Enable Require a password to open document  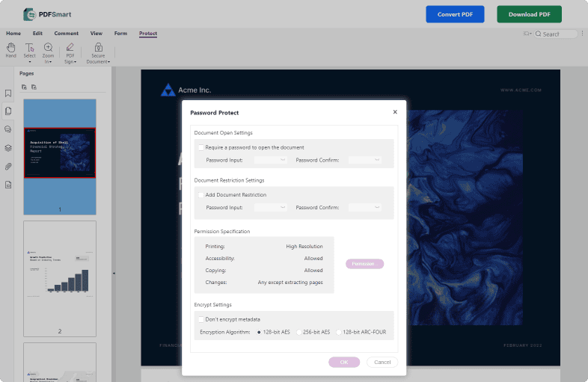click(201, 147)
